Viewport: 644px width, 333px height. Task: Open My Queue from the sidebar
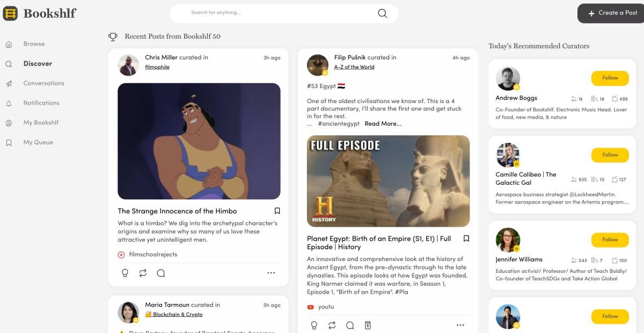click(38, 142)
